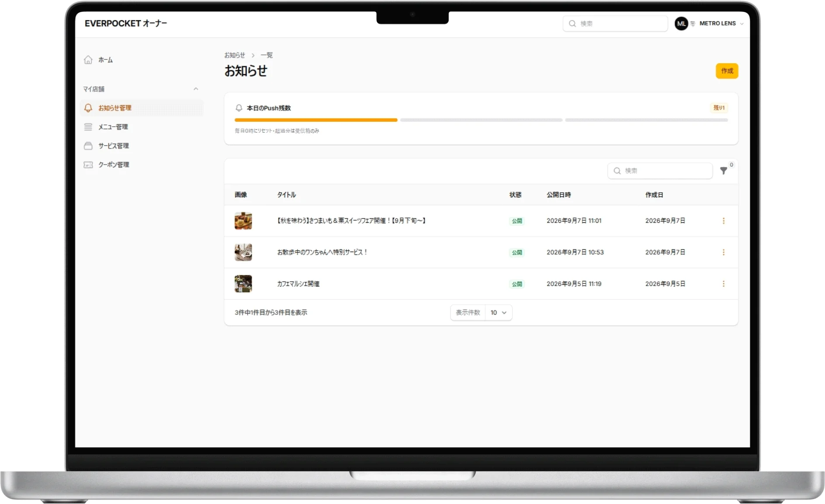Click the 残り1 badge

[x=719, y=108]
